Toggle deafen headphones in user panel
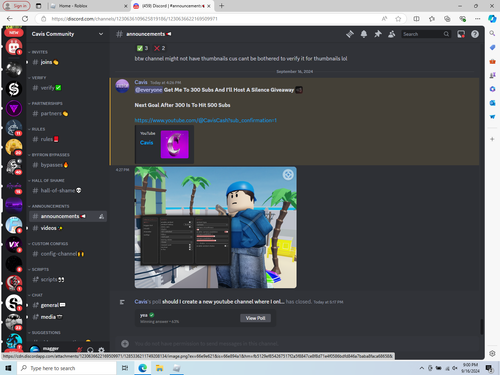This screenshot has height=375, width=500. (x=90, y=350)
